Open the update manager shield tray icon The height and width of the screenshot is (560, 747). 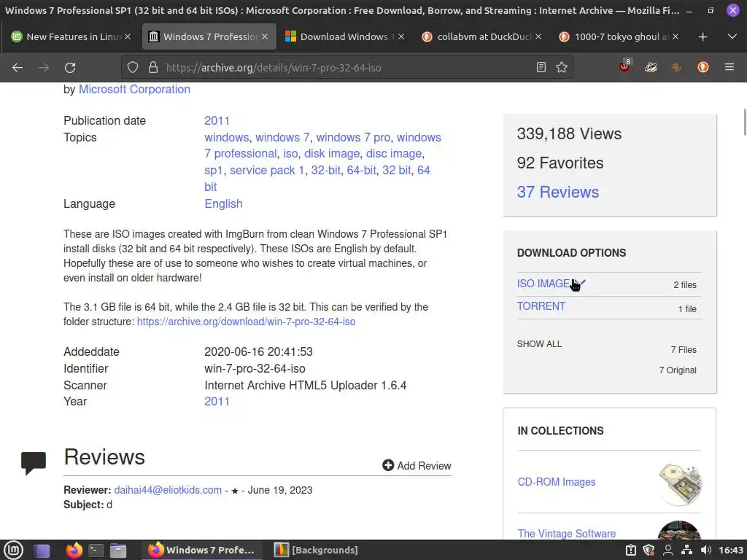point(649,550)
